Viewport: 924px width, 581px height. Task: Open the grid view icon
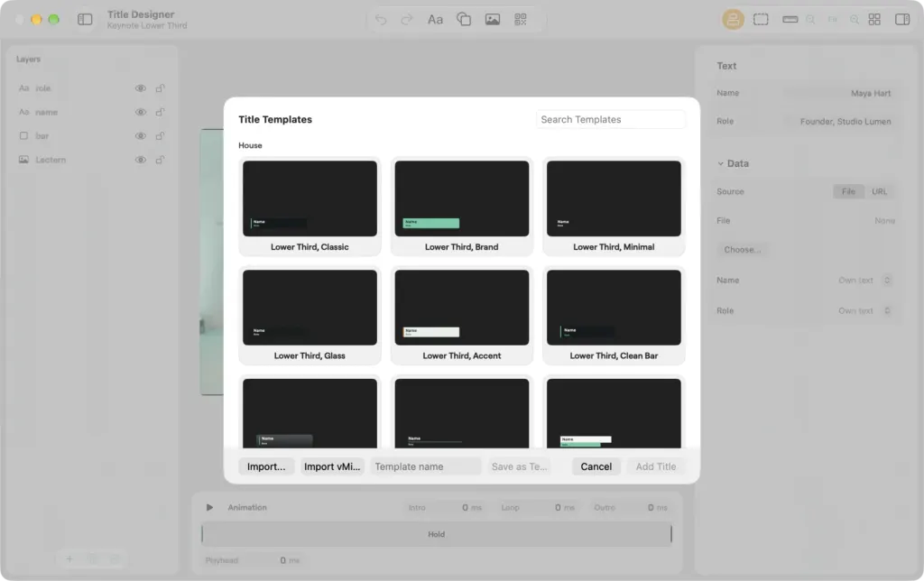tap(874, 20)
